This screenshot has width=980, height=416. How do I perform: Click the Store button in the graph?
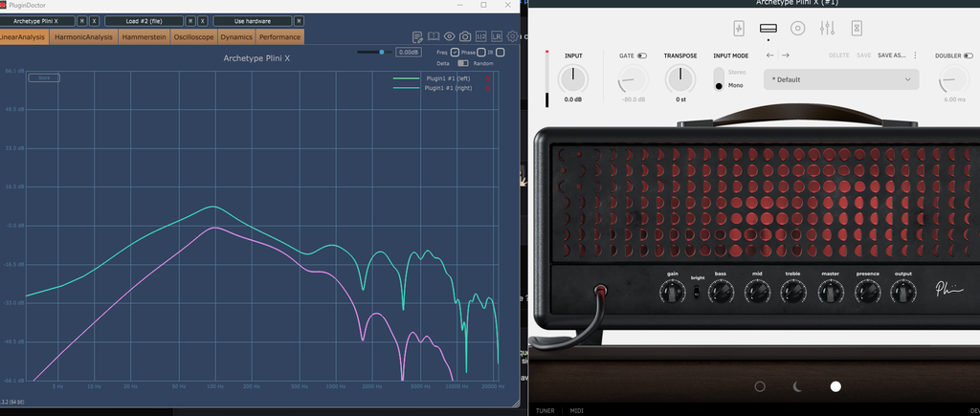44,78
